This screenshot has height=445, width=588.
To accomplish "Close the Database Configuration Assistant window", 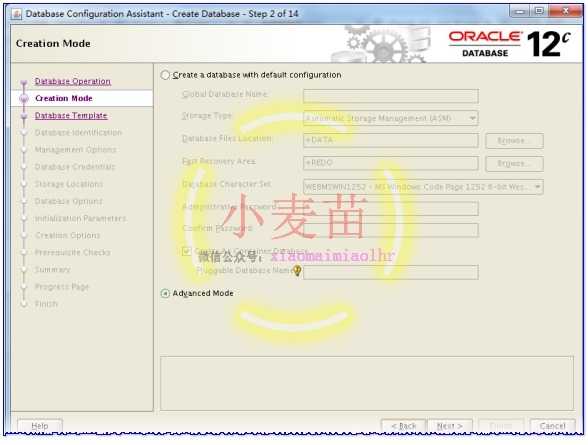I will point(565,12).
